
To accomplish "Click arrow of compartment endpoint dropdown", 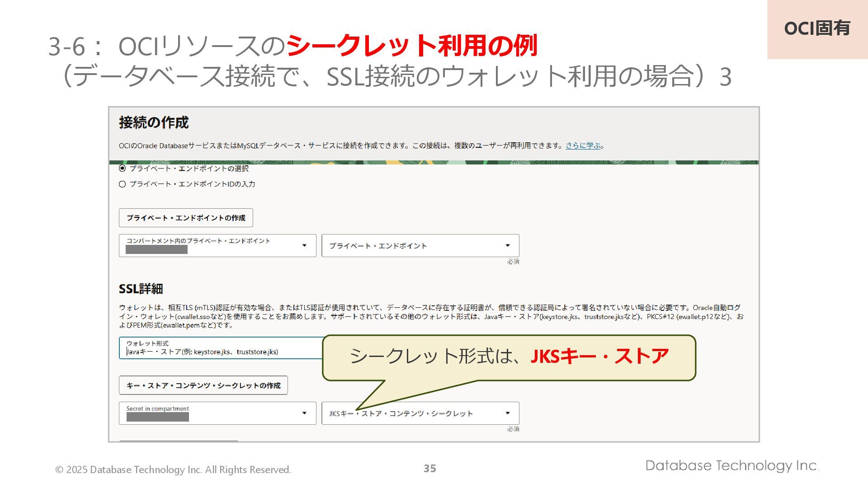I will pyautogui.click(x=304, y=245).
